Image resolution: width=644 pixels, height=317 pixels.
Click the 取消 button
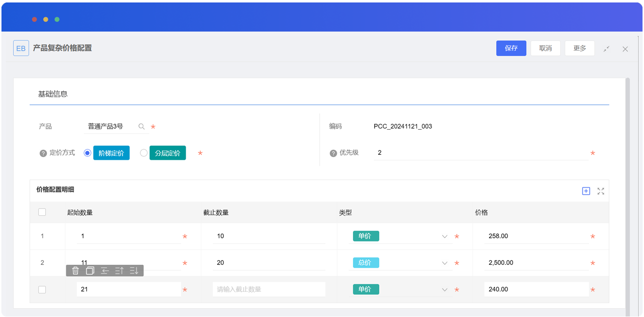[x=545, y=48]
